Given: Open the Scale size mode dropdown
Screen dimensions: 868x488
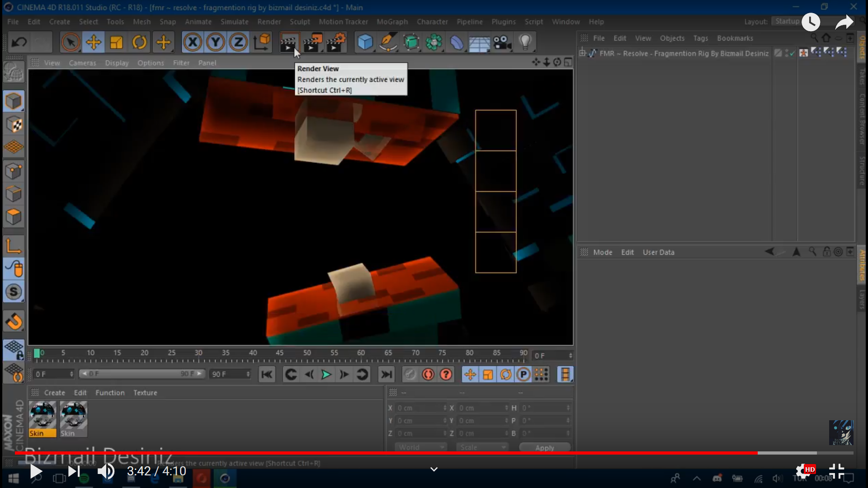Looking at the screenshot, I should tap(482, 447).
